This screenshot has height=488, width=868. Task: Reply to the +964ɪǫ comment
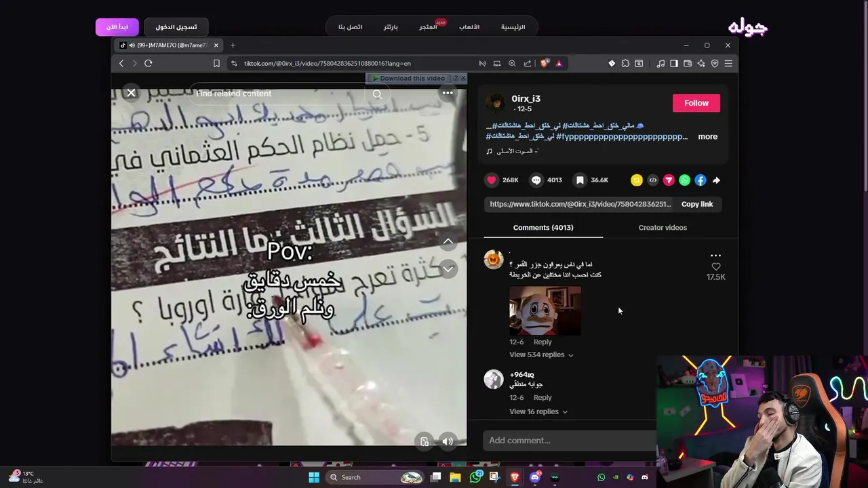(542, 398)
